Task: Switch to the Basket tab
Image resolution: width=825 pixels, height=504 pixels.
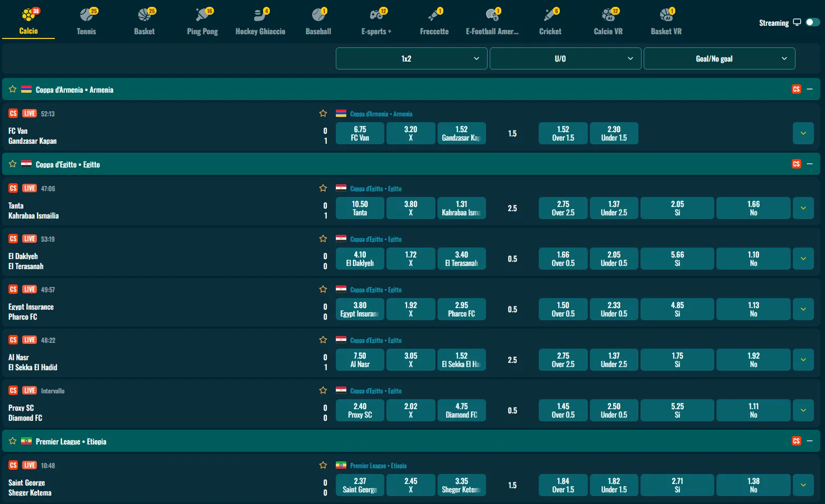Action: click(x=144, y=21)
